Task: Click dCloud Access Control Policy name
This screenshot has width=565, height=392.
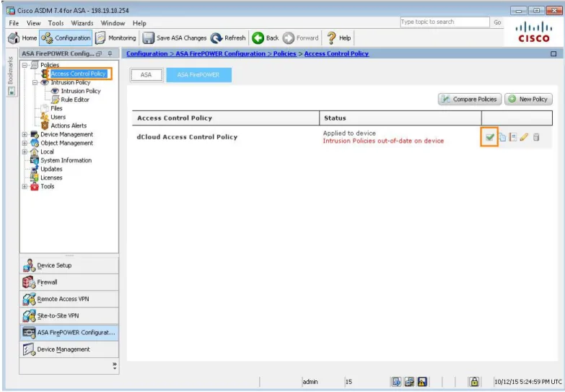Action: [187, 137]
